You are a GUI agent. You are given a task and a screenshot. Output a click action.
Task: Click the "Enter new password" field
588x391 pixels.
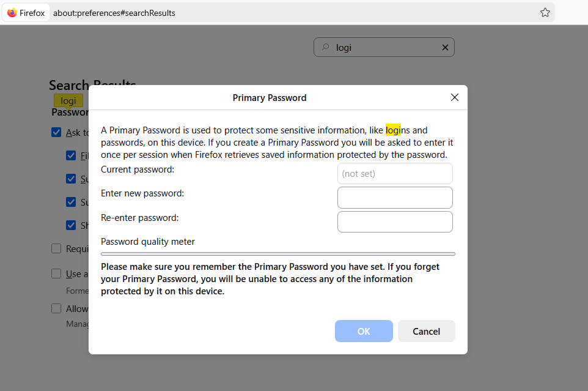(x=395, y=197)
